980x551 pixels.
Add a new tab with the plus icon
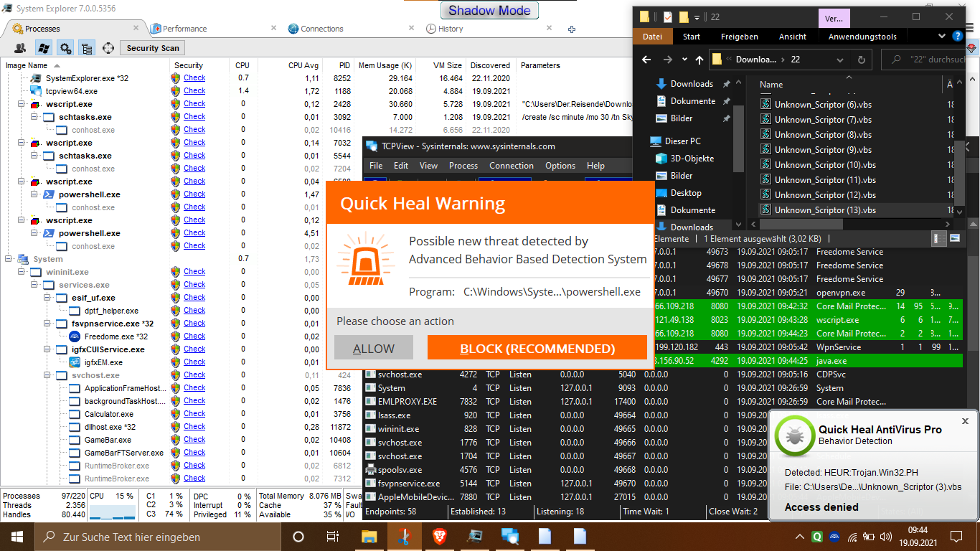572,29
